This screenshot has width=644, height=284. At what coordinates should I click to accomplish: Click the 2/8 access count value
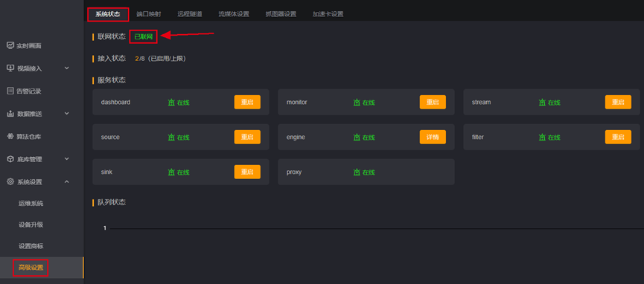(x=140, y=59)
